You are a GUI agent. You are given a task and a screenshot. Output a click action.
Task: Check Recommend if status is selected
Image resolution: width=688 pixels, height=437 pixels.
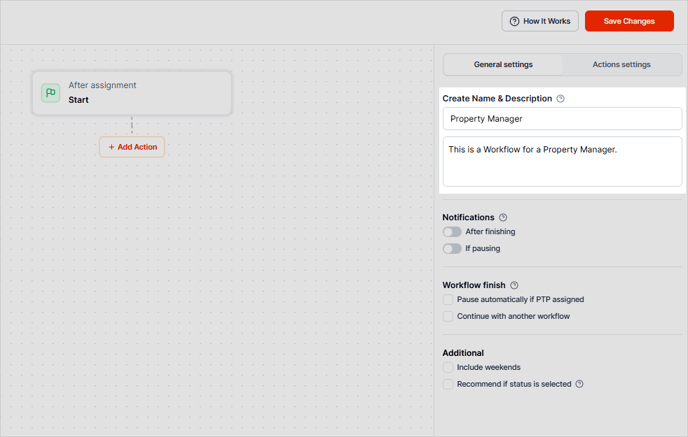448,384
